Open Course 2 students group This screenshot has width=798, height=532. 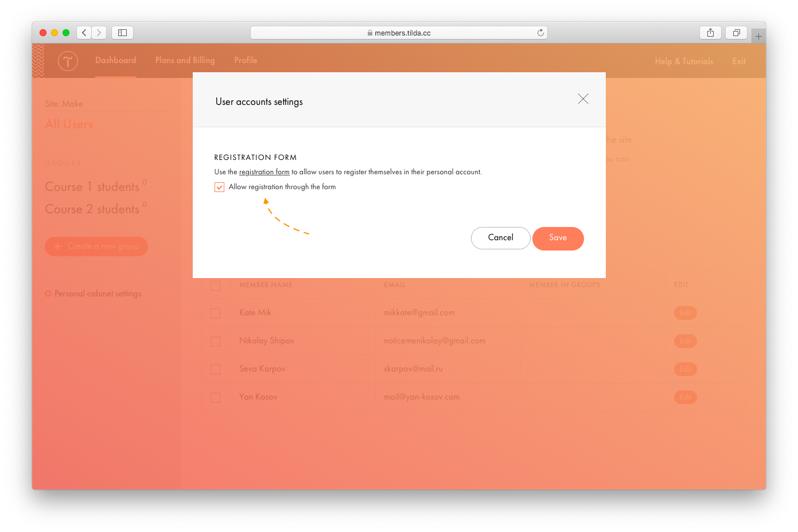(92, 209)
